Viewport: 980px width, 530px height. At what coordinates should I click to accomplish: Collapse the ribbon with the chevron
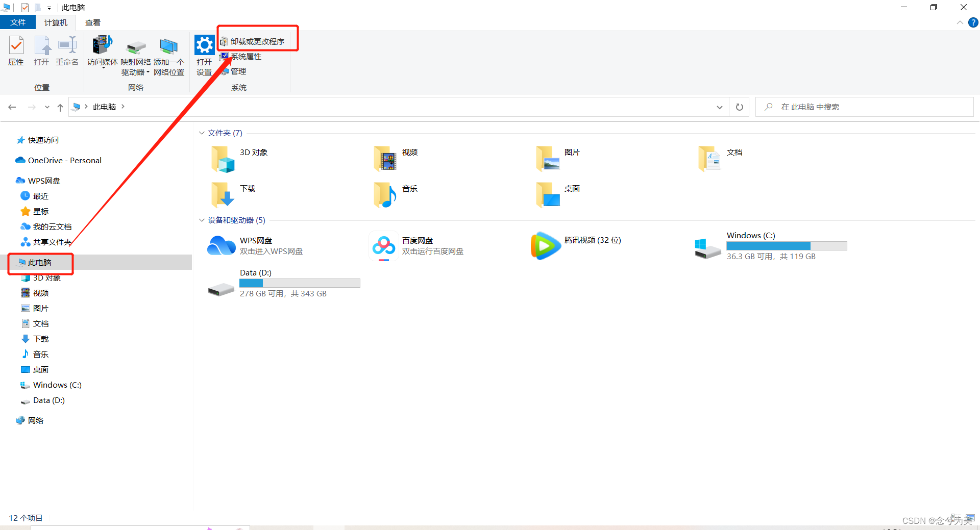pyautogui.click(x=960, y=22)
